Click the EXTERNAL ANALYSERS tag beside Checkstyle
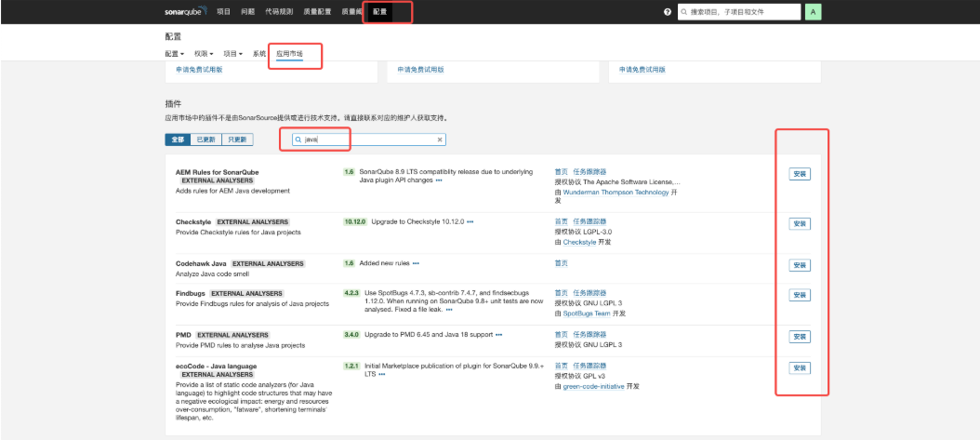This screenshot has width=980, height=440. coord(253,222)
